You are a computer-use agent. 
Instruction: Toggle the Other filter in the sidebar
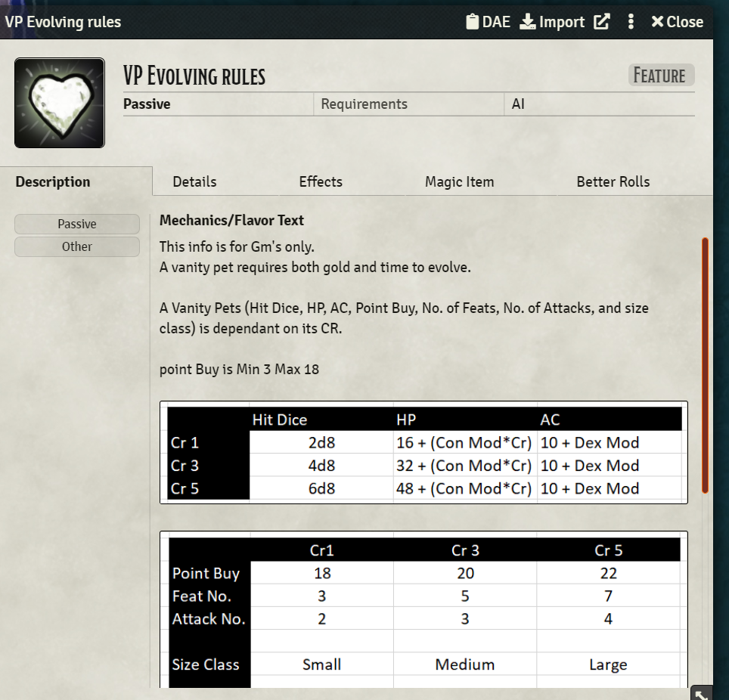(x=76, y=246)
